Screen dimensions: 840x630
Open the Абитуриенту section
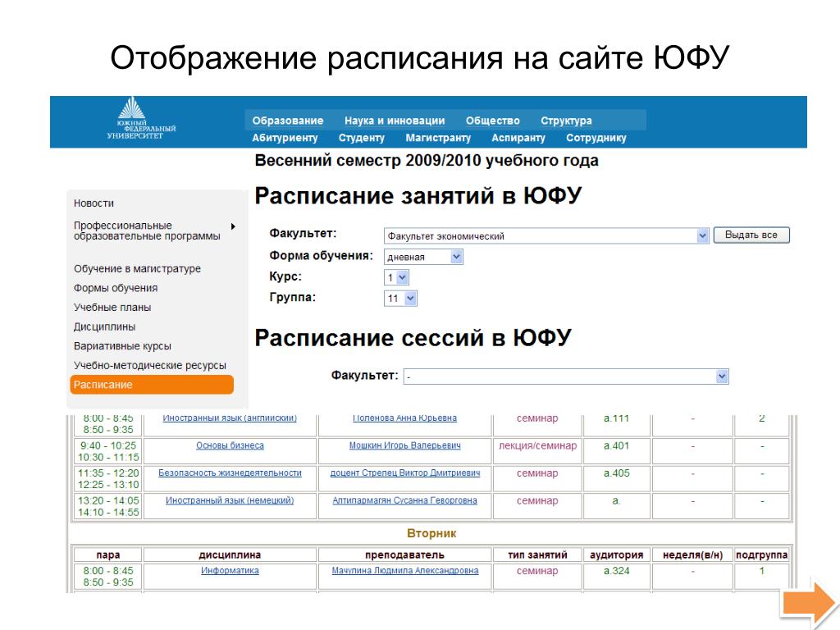pyautogui.click(x=285, y=138)
